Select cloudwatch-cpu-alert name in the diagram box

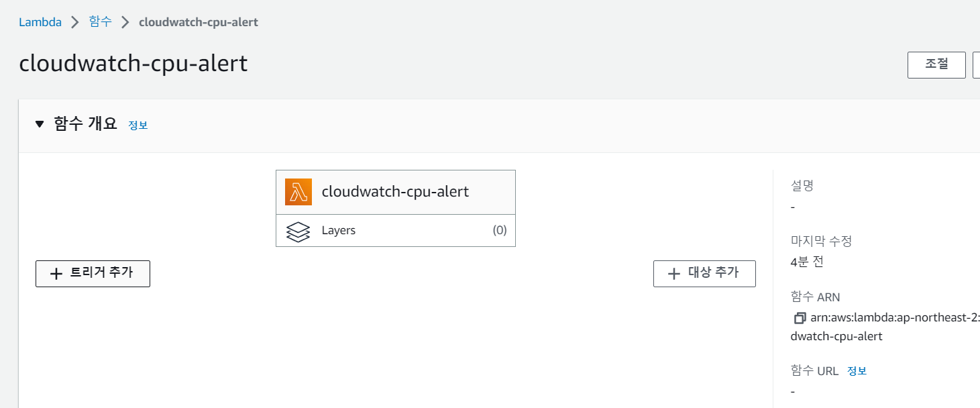point(395,192)
